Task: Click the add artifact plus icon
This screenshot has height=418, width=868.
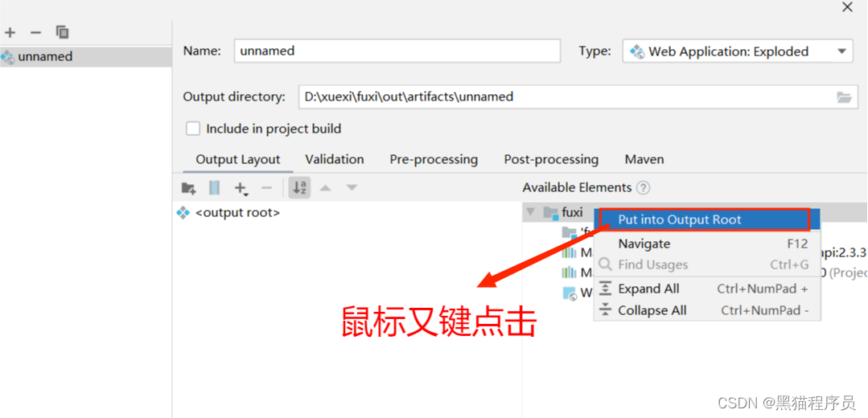Action: tap(10, 33)
